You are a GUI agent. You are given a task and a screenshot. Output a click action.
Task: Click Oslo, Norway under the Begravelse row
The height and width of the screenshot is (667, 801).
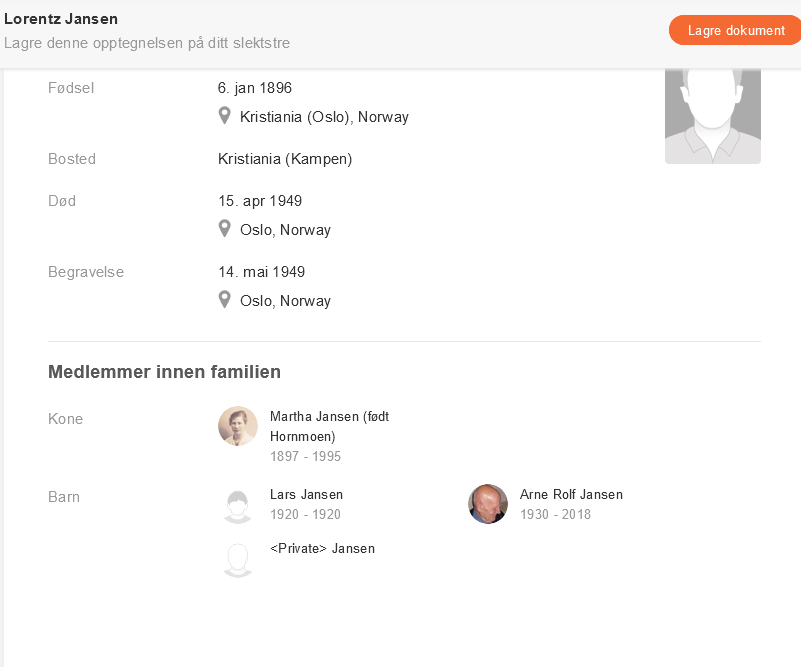click(x=285, y=301)
